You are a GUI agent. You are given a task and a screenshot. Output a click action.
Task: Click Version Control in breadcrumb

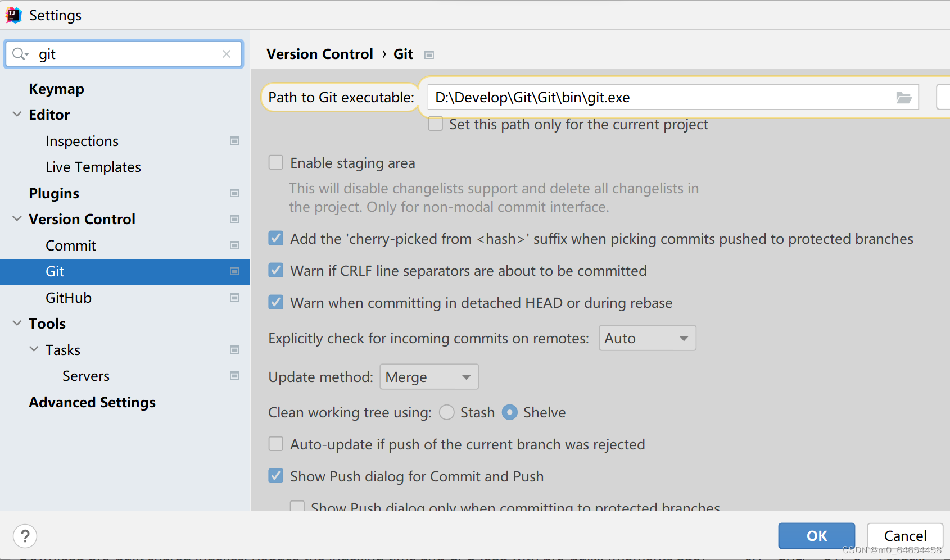click(320, 54)
